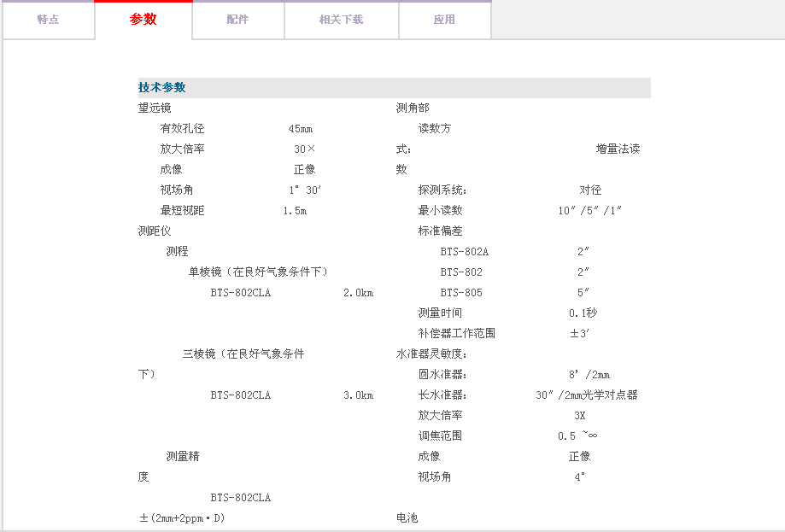Click the 2.0km range value
This screenshot has width=785, height=532.
[358, 293]
